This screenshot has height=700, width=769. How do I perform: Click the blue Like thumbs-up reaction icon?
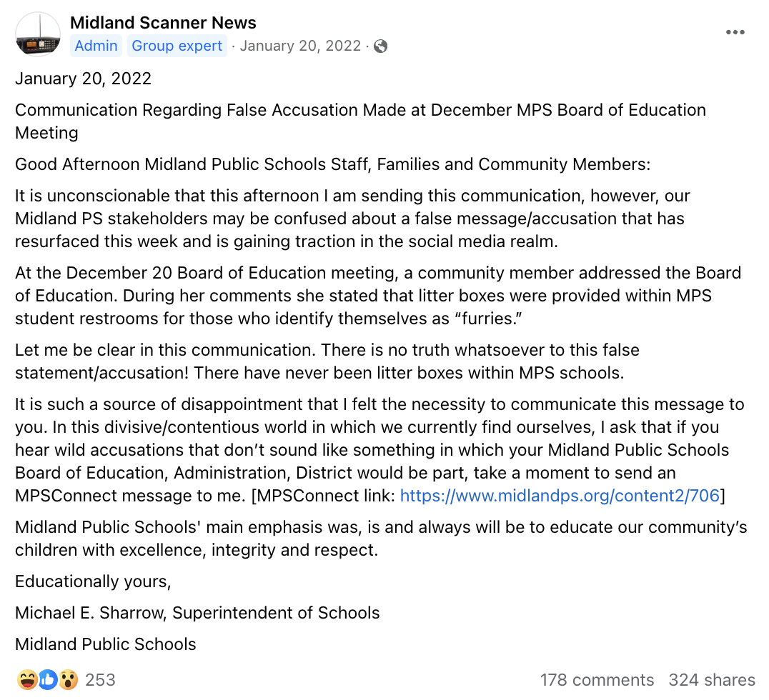coord(48,680)
